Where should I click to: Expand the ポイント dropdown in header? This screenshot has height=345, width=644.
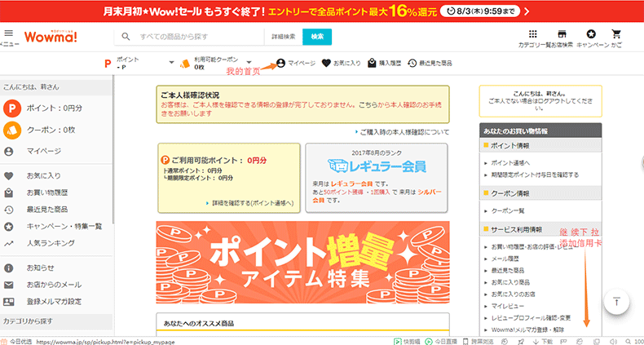(x=172, y=63)
